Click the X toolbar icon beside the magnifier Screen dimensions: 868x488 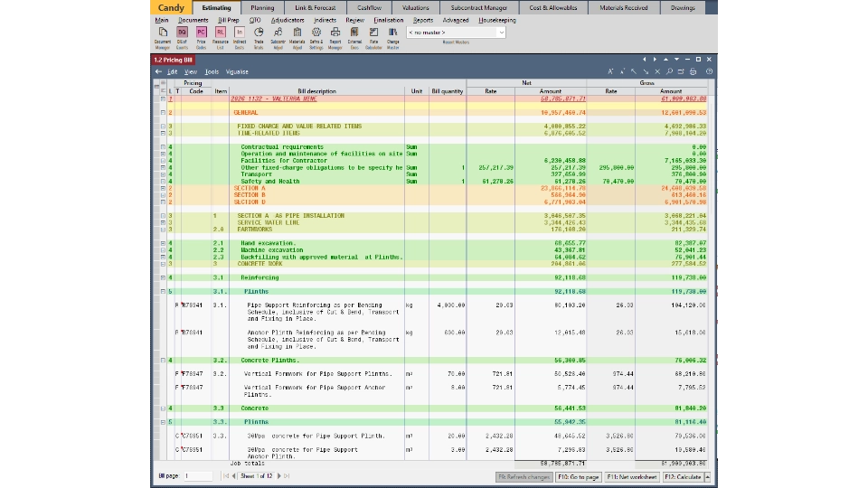(x=657, y=71)
